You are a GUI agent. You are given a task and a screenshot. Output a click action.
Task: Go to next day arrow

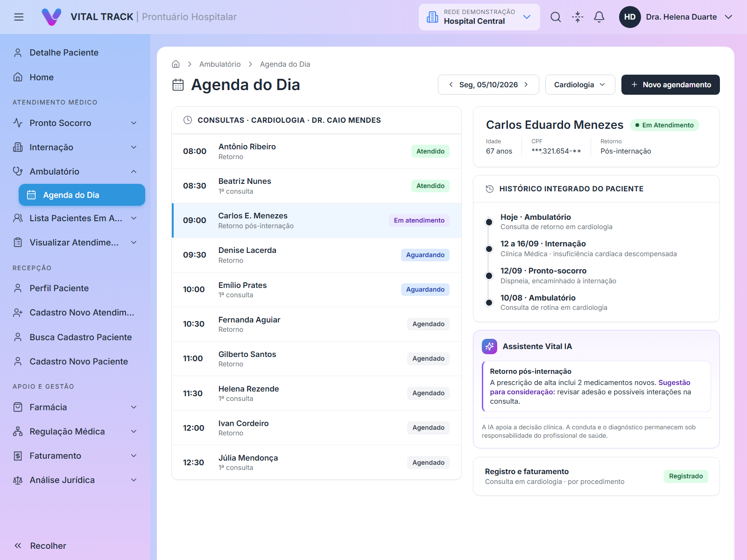click(526, 84)
